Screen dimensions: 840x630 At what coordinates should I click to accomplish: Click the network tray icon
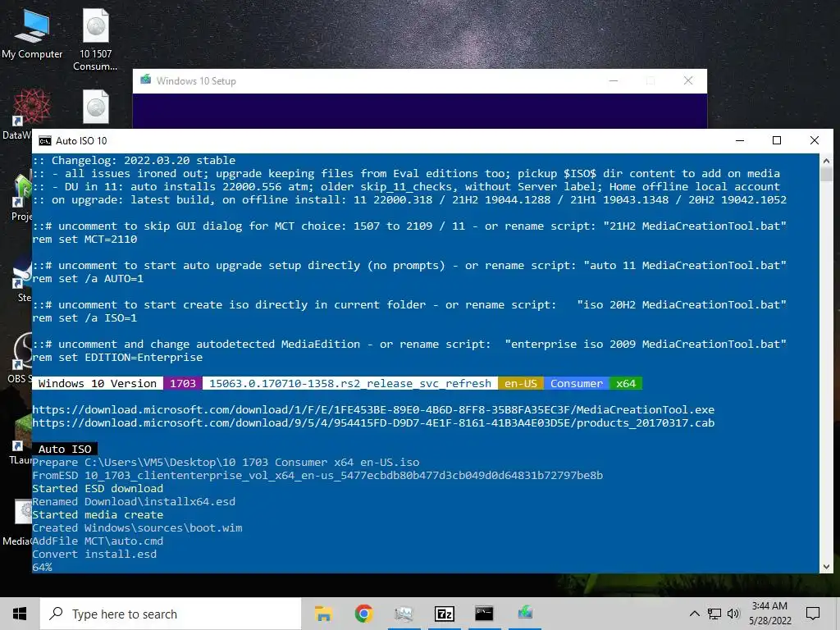(714, 614)
